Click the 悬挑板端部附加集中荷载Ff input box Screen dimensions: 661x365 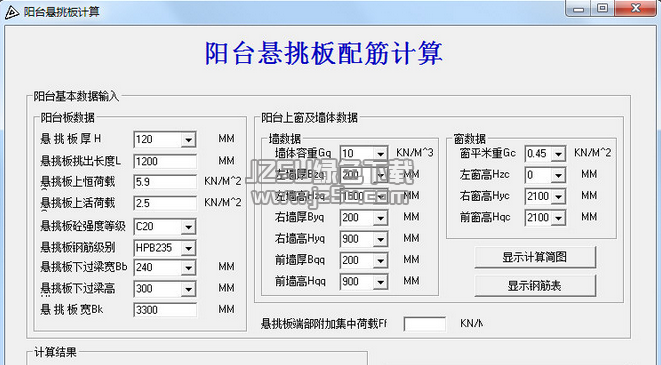[425, 324]
